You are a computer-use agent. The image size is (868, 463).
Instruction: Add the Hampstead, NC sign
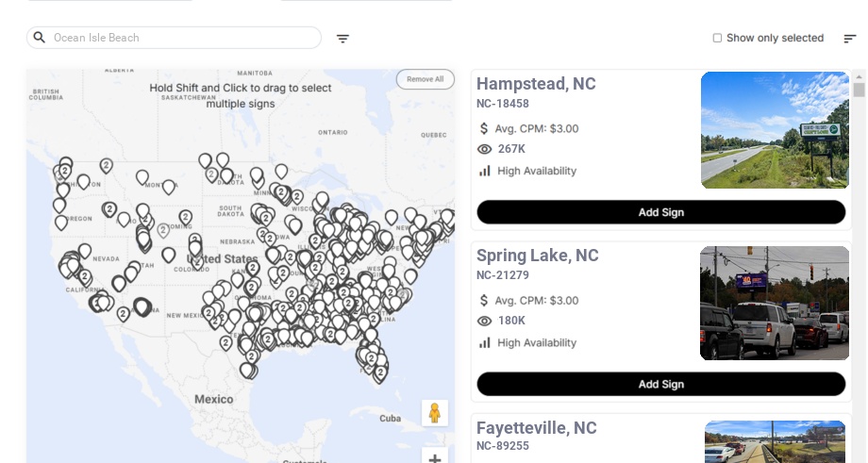[660, 212]
